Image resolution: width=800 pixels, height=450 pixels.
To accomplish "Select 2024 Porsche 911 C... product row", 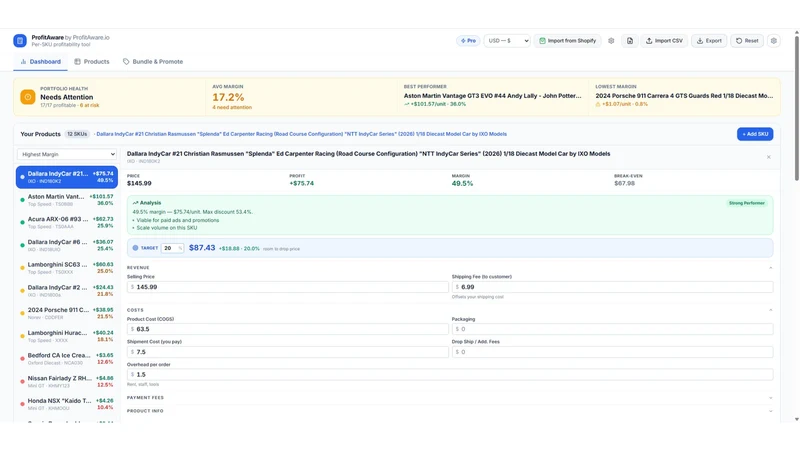I will [x=67, y=313].
